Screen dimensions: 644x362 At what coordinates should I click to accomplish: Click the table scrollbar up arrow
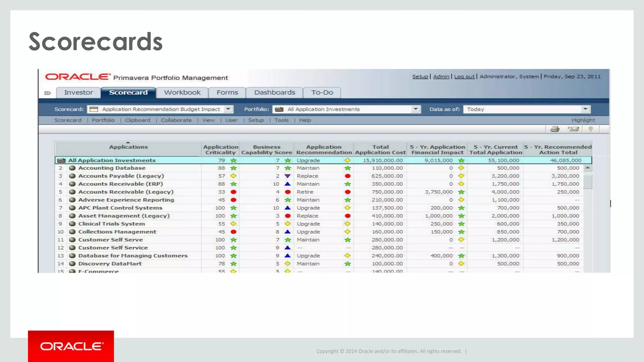[x=587, y=168]
